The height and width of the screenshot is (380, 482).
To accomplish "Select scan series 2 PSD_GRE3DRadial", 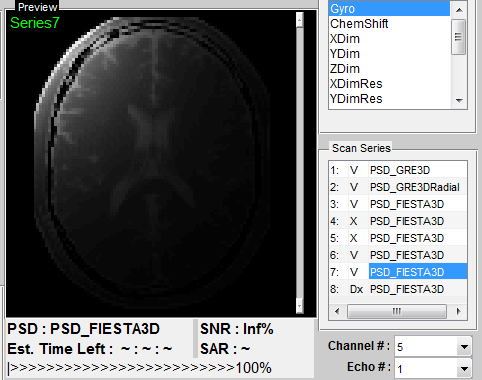I will click(x=398, y=187).
